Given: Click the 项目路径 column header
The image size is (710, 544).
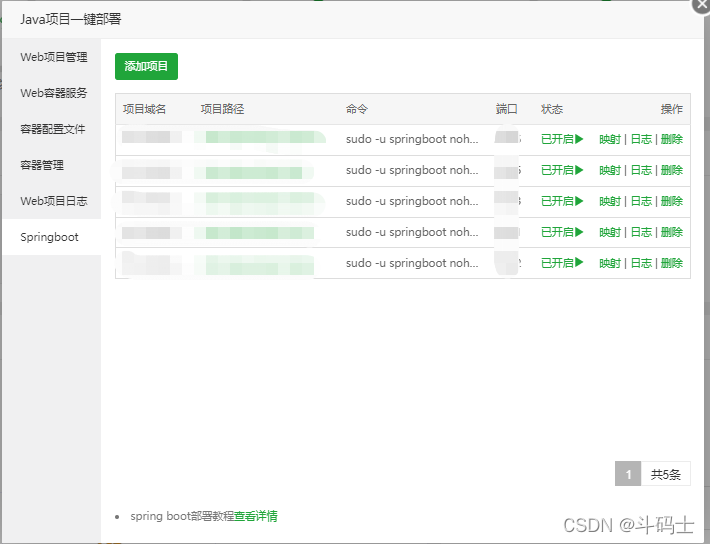Looking at the screenshot, I should point(222,109).
